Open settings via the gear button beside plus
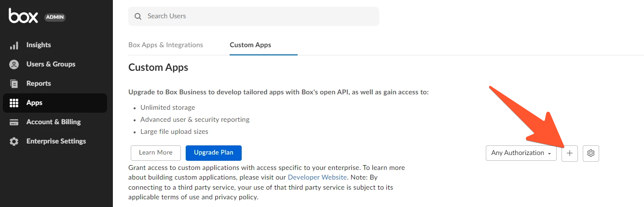The width and height of the screenshot is (644, 207). (x=591, y=153)
